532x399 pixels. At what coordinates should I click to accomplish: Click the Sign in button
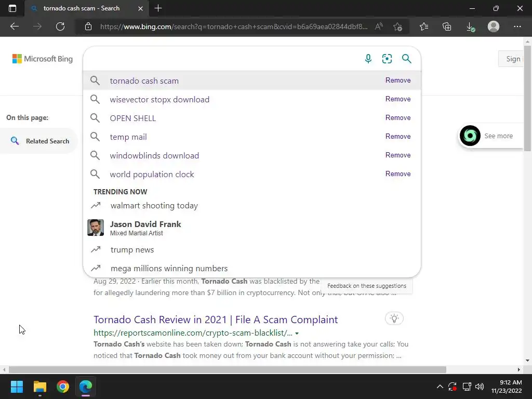click(x=511, y=59)
